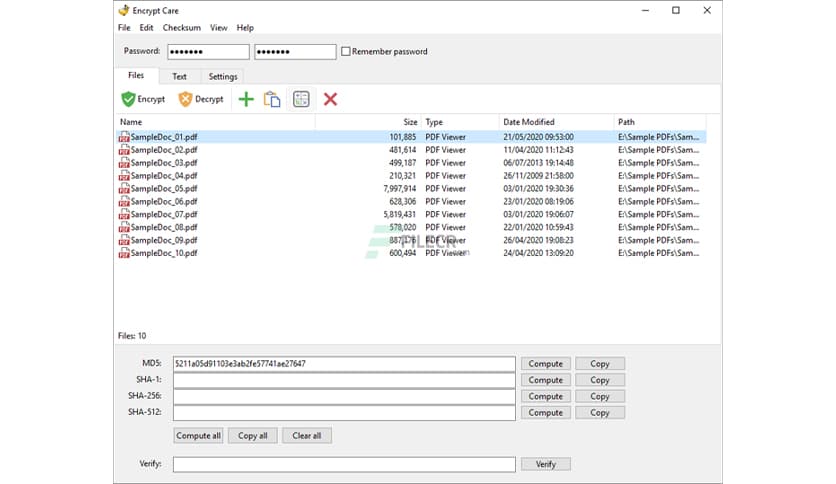836x484 pixels.
Task: Click the PDF icon of SampleDoc_05.pdf
Action: 124,189
